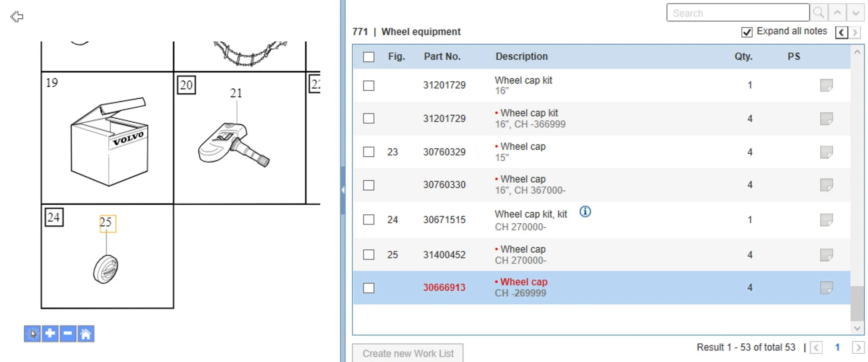Select the pointer tool in diagram toolbar
Image resolution: width=868 pixels, height=362 pixels.
[32, 334]
